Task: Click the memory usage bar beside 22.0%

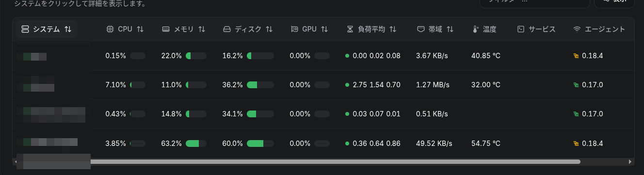Action: [196, 56]
